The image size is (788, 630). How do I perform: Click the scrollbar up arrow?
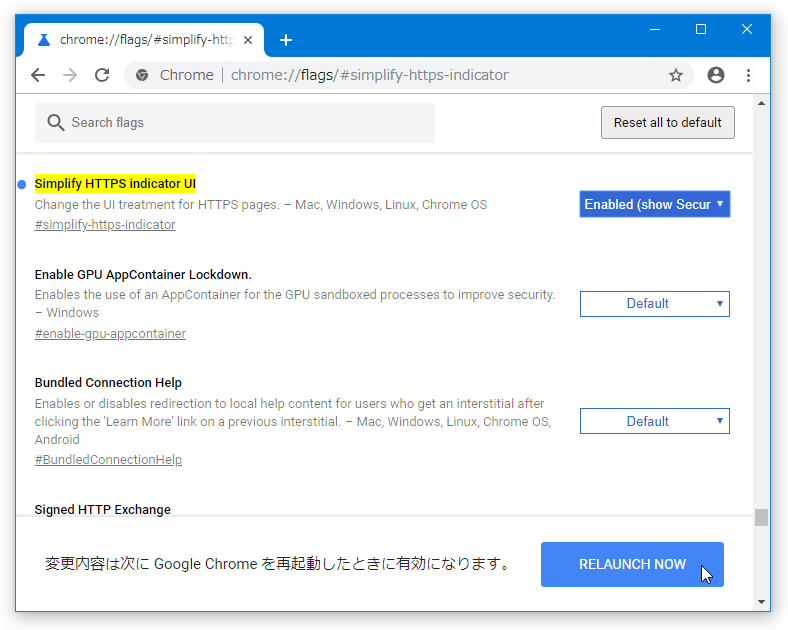click(x=761, y=103)
